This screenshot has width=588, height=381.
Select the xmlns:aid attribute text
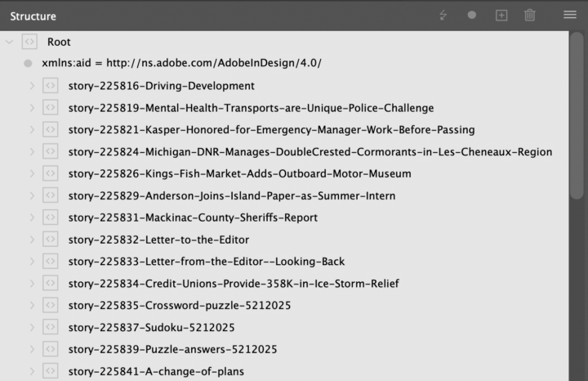181,63
